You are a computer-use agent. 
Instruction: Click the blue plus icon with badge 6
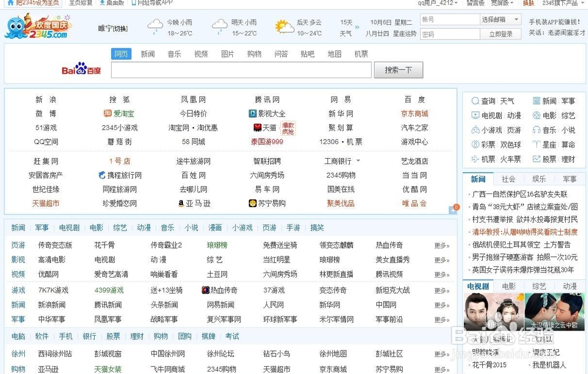pos(453,209)
